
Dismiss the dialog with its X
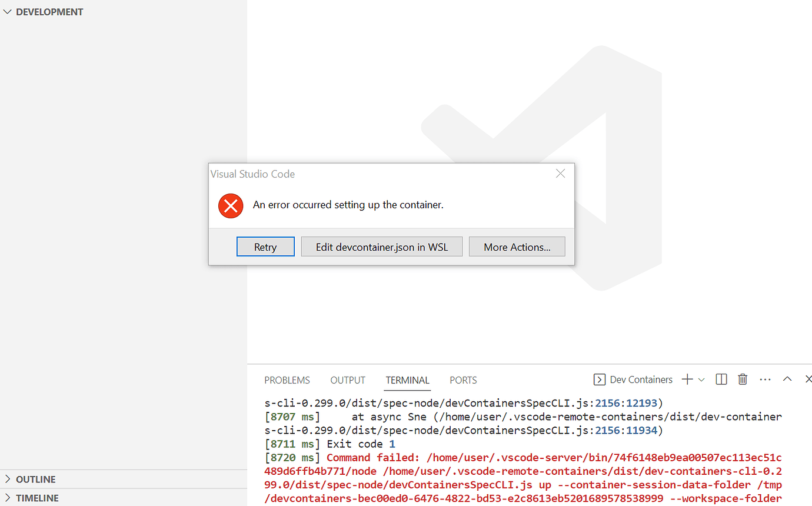(x=560, y=173)
